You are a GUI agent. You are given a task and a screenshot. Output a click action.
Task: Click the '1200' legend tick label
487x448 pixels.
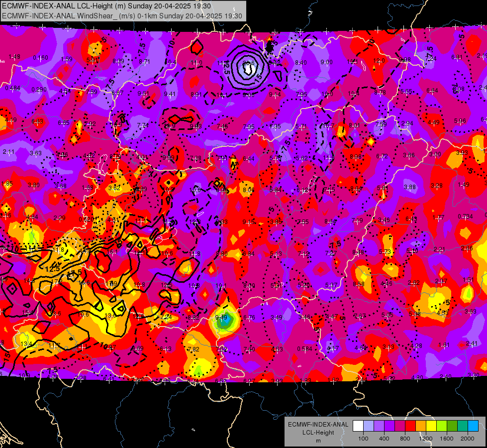point(425,439)
